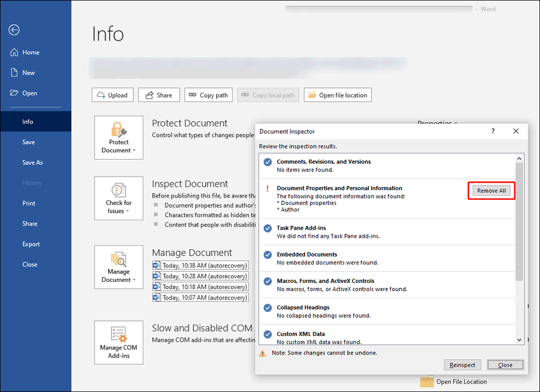Click the scroll down arrow in inspector results
This screenshot has width=540, height=392.
pos(519,340)
